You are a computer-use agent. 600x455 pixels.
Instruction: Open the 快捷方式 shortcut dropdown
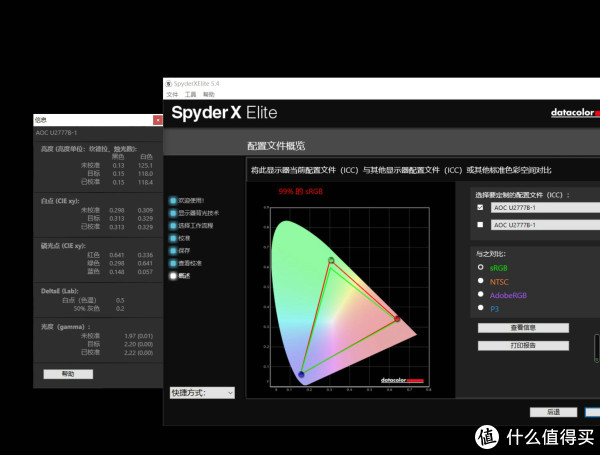[x=202, y=393]
